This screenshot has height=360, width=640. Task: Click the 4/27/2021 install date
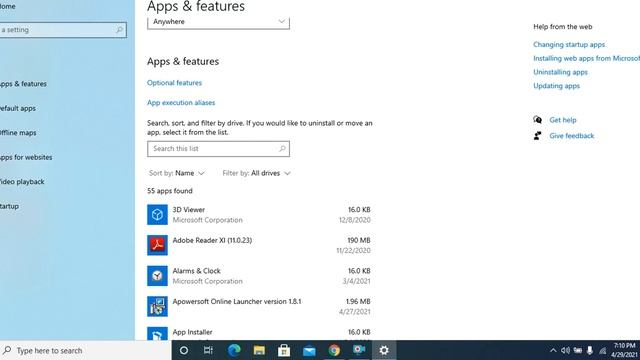point(354,311)
